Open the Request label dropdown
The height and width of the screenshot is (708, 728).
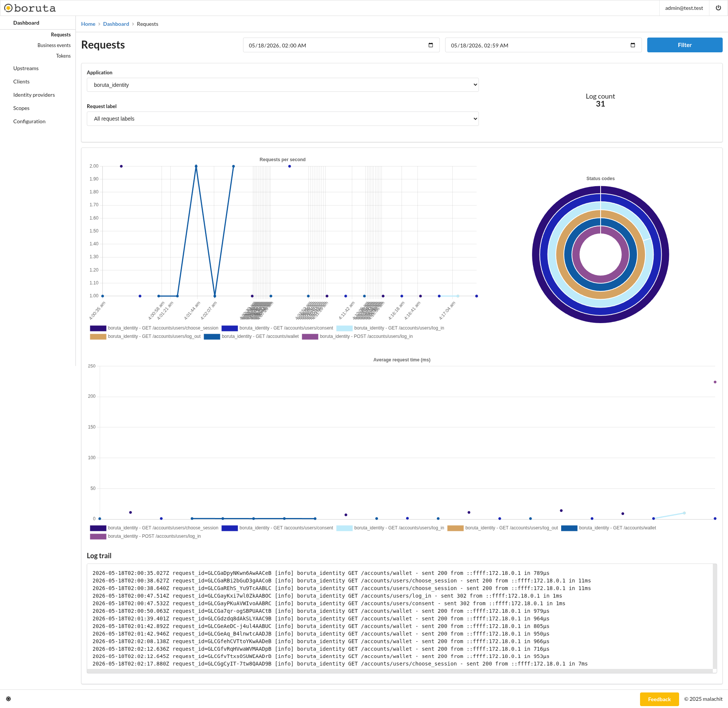tap(282, 119)
